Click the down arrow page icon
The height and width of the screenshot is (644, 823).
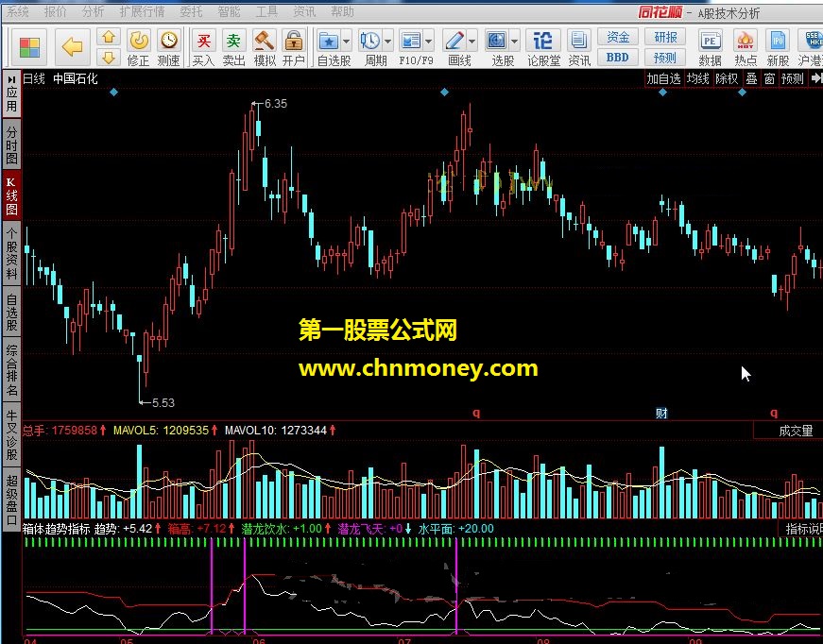[109, 58]
